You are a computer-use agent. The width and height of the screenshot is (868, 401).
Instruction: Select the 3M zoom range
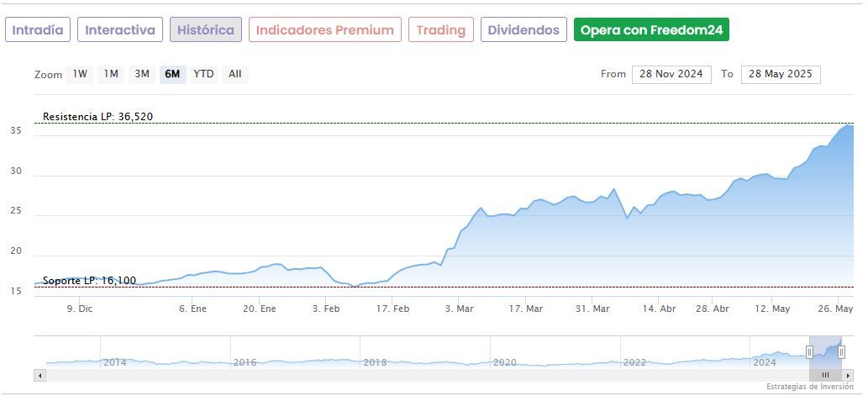142,74
